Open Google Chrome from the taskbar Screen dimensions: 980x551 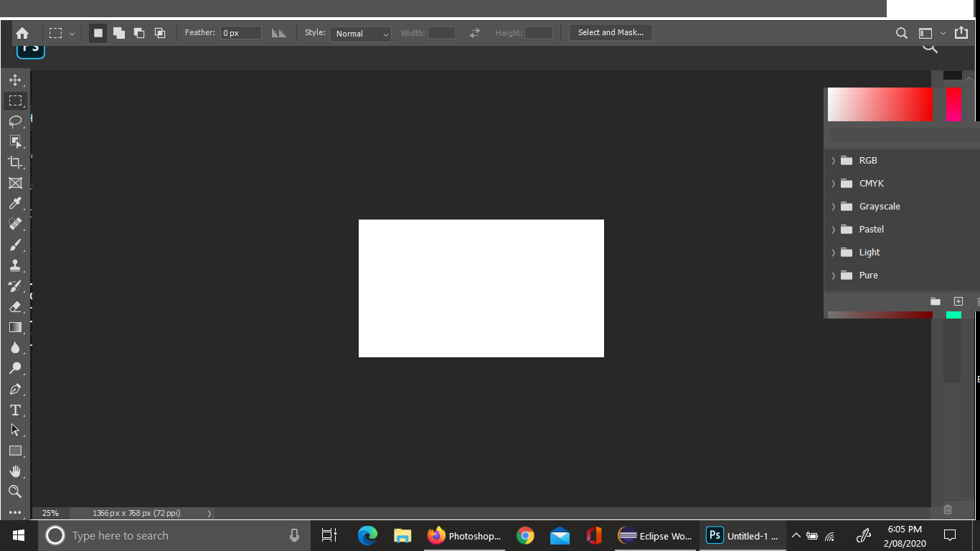pyautogui.click(x=525, y=535)
